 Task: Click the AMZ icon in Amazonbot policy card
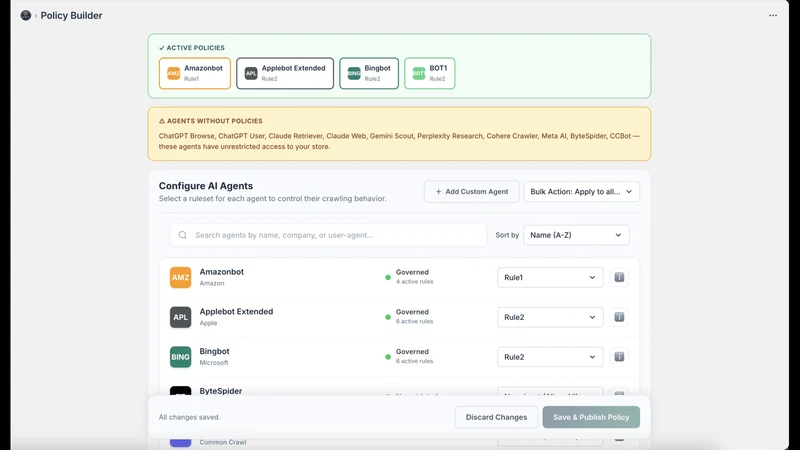[x=173, y=73]
